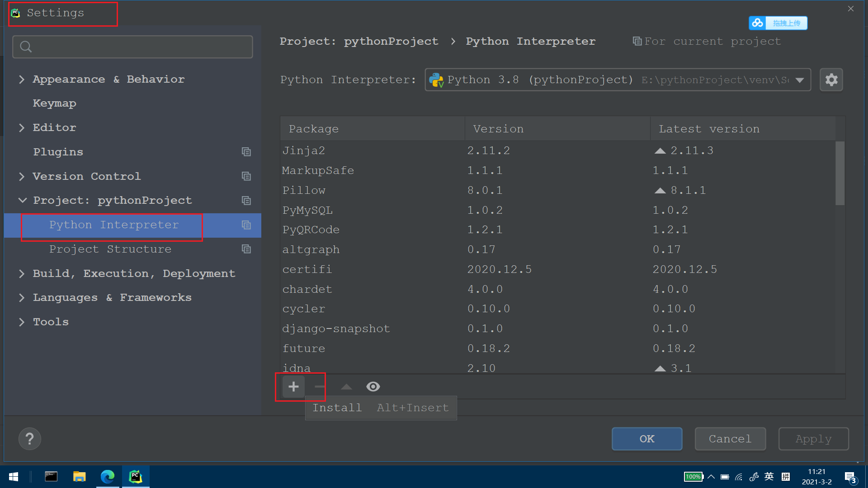Click into the settings search field
This screenshot has height=488, width=868.
(x=132, y=47)
